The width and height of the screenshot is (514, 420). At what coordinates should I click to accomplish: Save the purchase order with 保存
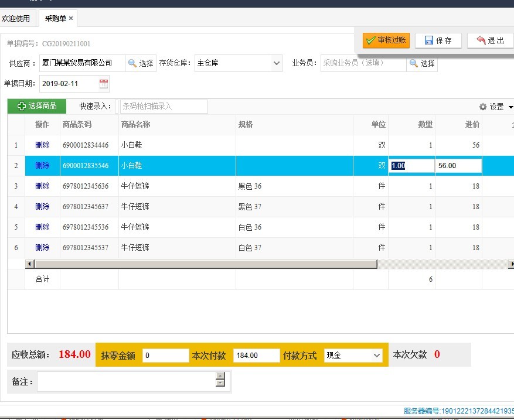(x=438, y=40)
